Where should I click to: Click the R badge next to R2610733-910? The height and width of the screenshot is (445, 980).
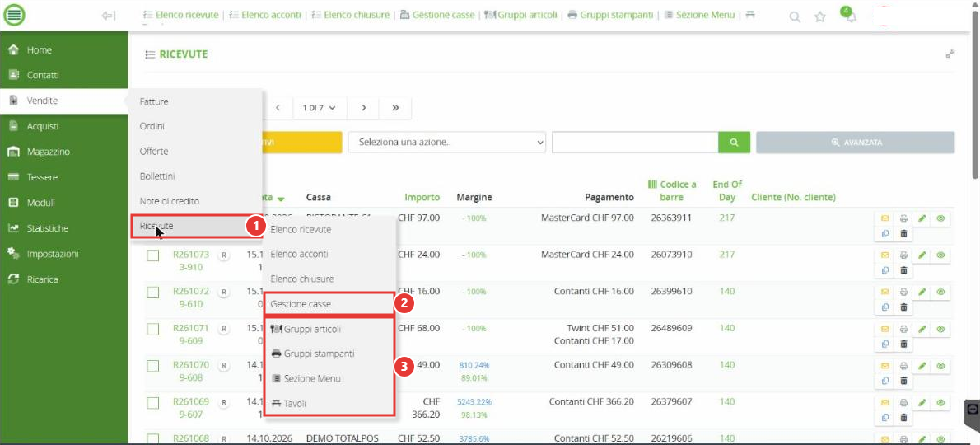(224, 255)
